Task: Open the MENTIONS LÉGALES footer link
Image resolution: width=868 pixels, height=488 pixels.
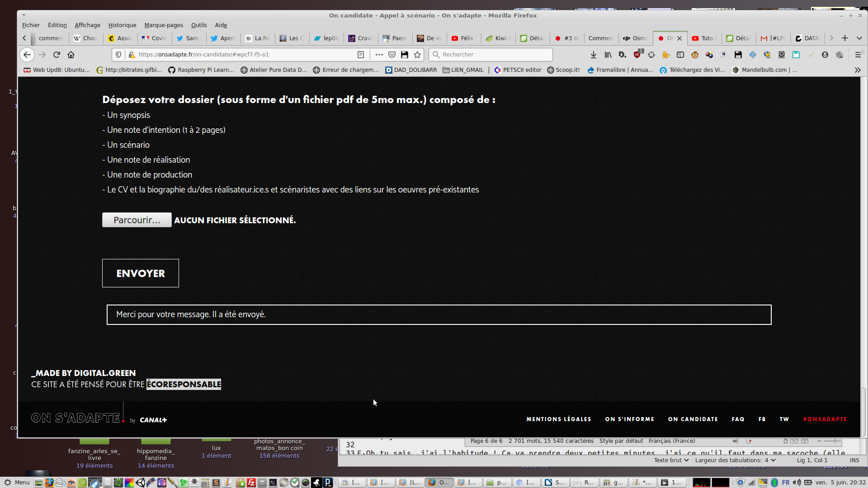Action: click(x=559, y=419)
